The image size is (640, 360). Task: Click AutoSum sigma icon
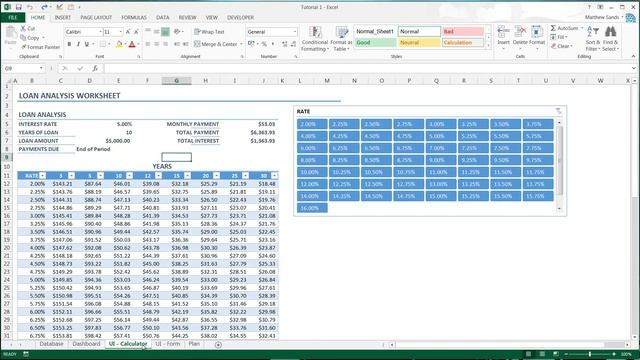tap(553, 28)
